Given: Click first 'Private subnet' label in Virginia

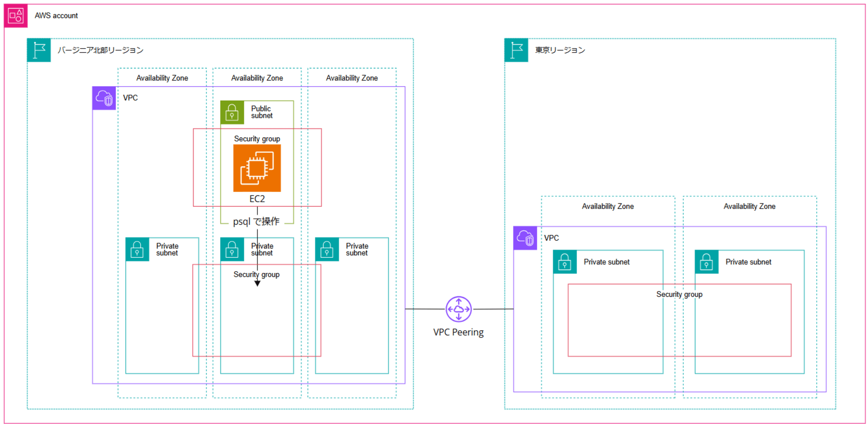Looking at the screenshot, I should point(167,249).
